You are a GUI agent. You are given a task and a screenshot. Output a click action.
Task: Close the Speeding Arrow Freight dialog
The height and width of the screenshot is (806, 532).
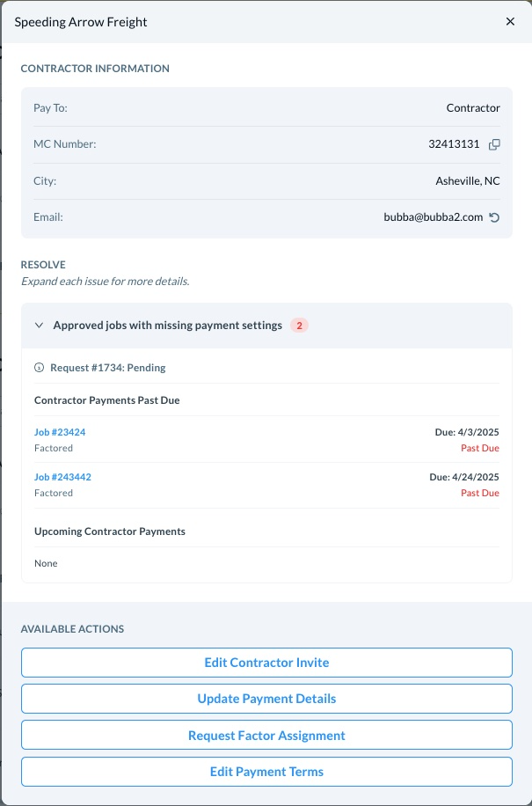pos(510,22)
